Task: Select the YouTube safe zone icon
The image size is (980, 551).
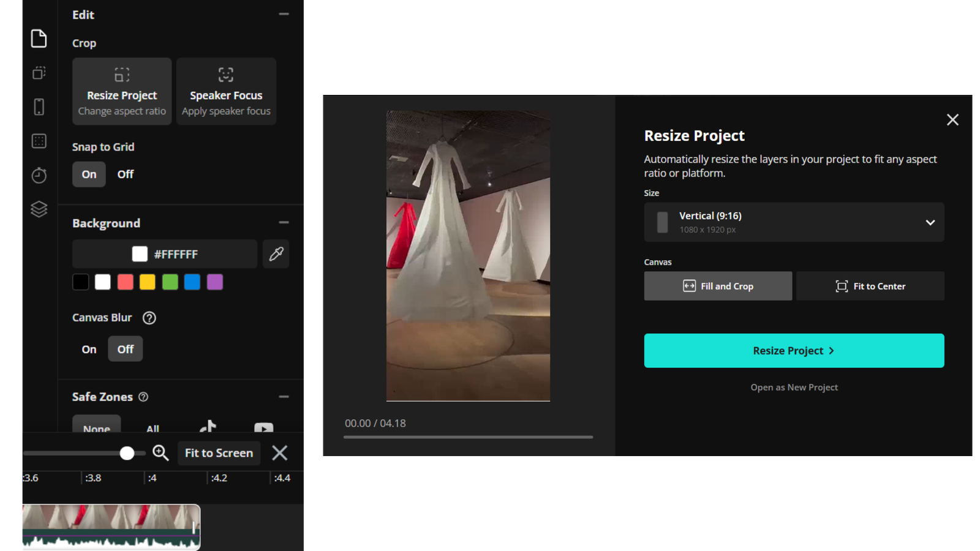Action: [263, 428]
